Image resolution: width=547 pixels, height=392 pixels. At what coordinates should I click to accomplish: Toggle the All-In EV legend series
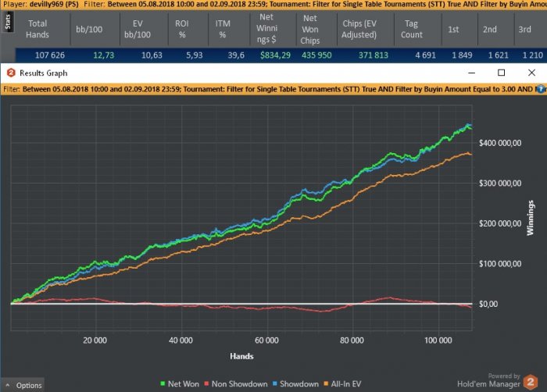point(342,384)
